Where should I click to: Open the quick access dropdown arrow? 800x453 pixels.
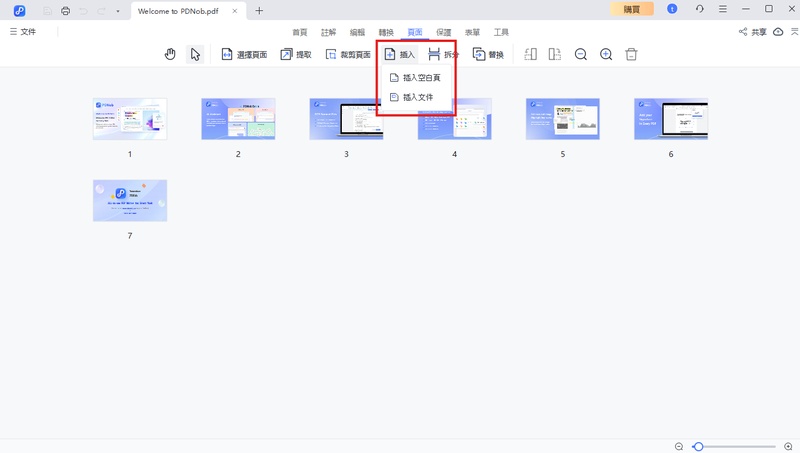pyautogui.click(x=118, y=11)
